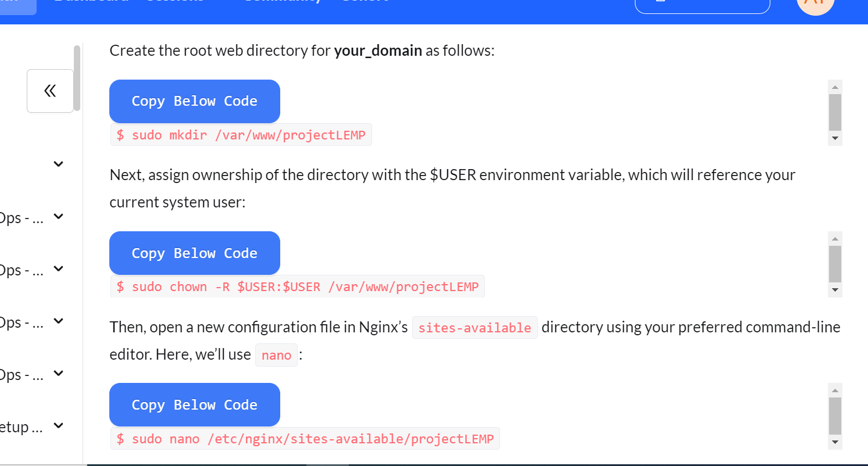The image size is (868, 466).
Task: Click the down arrow on the first code block scrollbar
Action: (835, 139)
